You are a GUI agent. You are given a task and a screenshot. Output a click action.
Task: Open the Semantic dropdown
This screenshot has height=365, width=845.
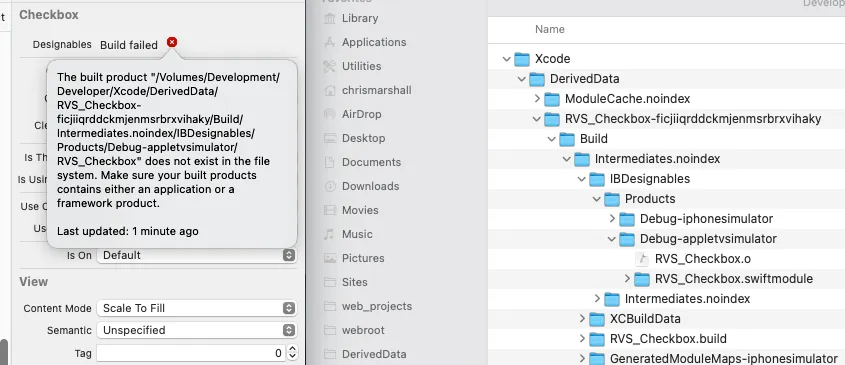tap(197, 330)
